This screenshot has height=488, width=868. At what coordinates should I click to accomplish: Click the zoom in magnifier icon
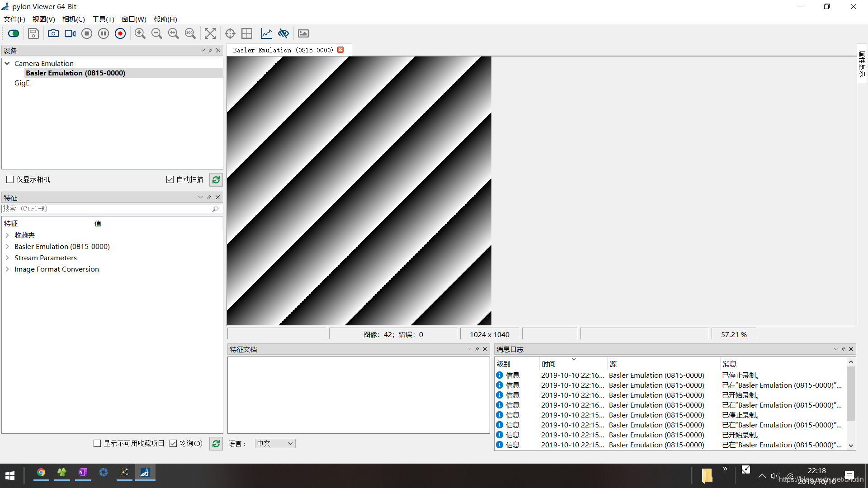[140, 33]
